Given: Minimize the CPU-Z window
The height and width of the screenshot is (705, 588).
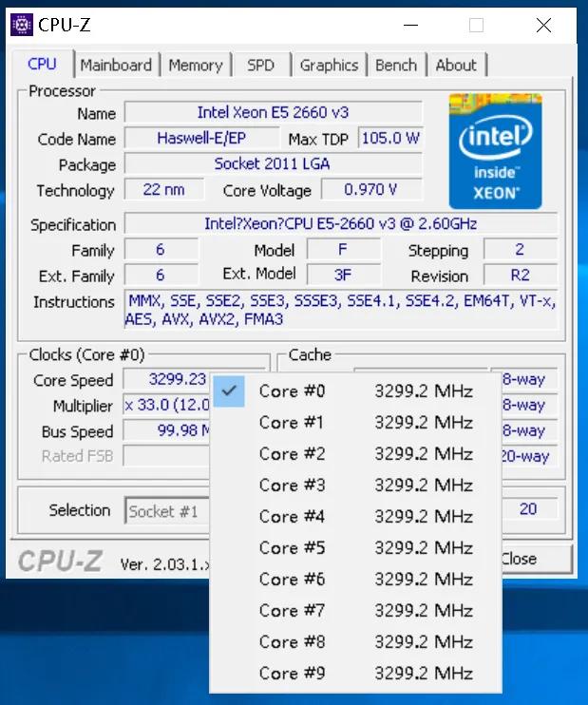Looking at the screenshot, I should pos(408,26).
